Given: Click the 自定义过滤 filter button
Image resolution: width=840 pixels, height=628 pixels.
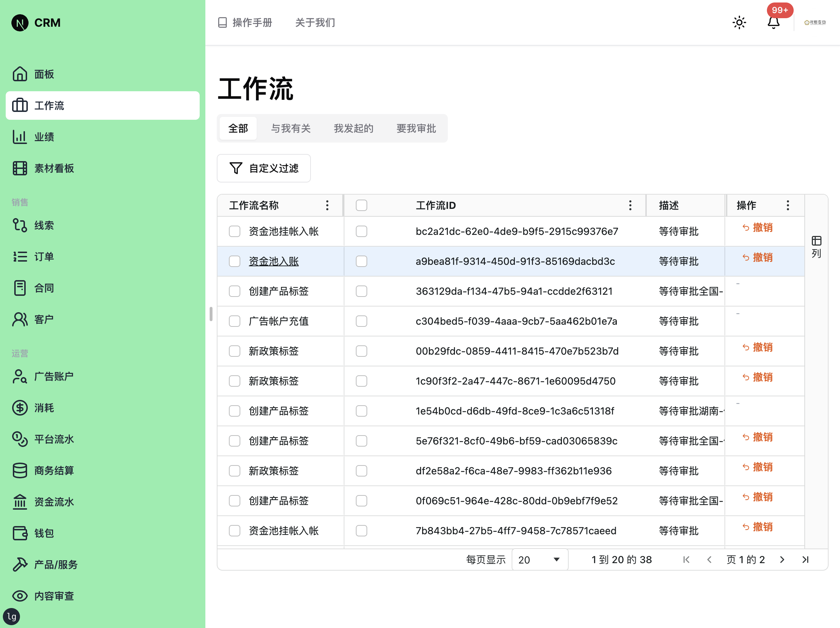Looking at the screenshot, I should [x=263, y=168].
